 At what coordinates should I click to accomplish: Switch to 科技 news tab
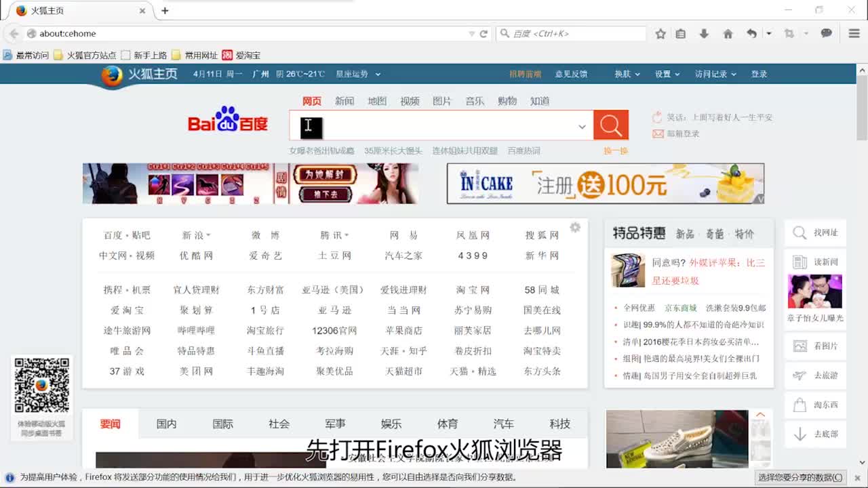(560, 424)
